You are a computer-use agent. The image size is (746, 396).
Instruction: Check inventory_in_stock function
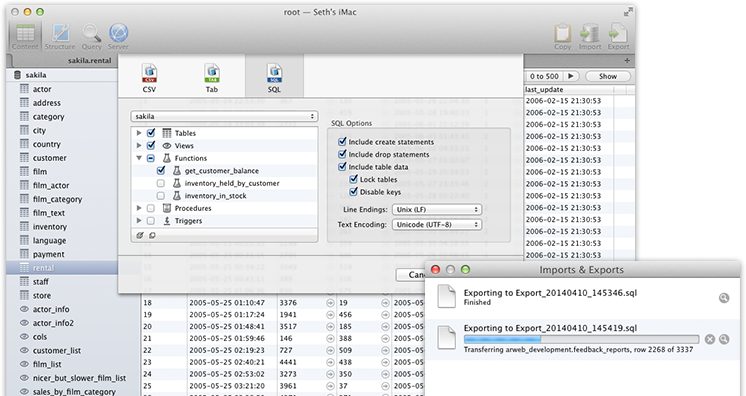click(161, 196)
